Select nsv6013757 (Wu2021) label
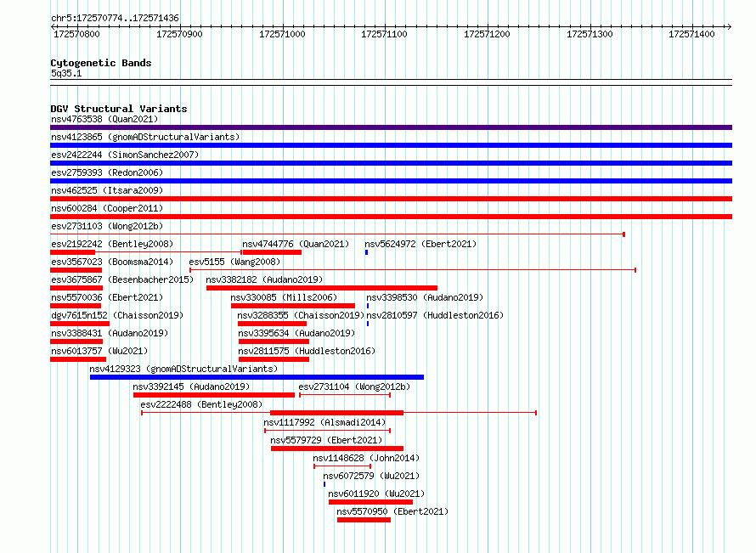756x553 pixels. pos(99,351)
